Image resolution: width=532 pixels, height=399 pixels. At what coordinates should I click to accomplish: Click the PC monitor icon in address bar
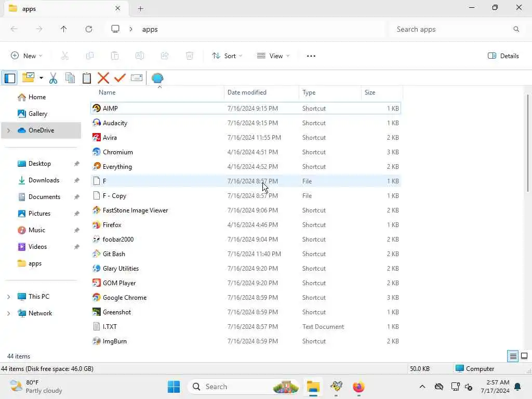(115, 29)
